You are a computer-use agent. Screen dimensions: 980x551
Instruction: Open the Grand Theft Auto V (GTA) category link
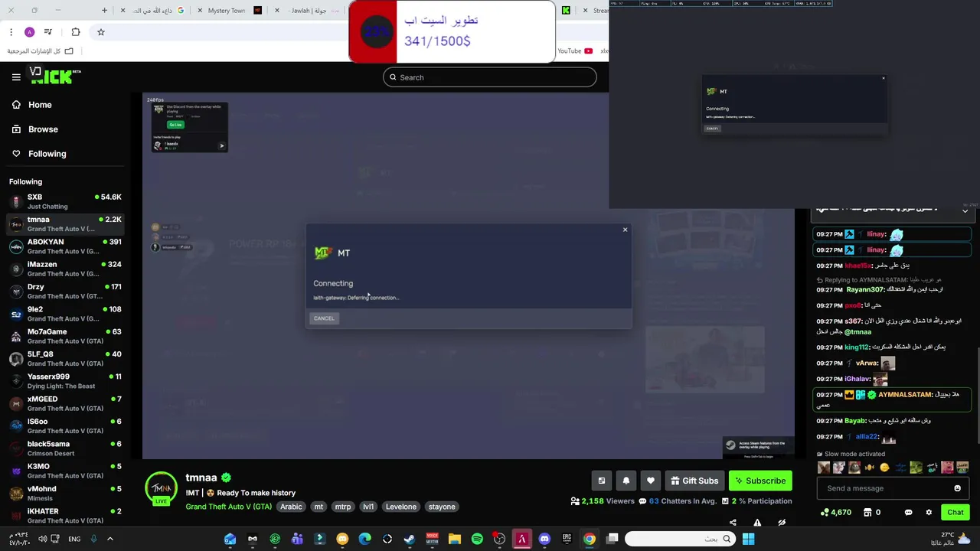pos(228,507)
